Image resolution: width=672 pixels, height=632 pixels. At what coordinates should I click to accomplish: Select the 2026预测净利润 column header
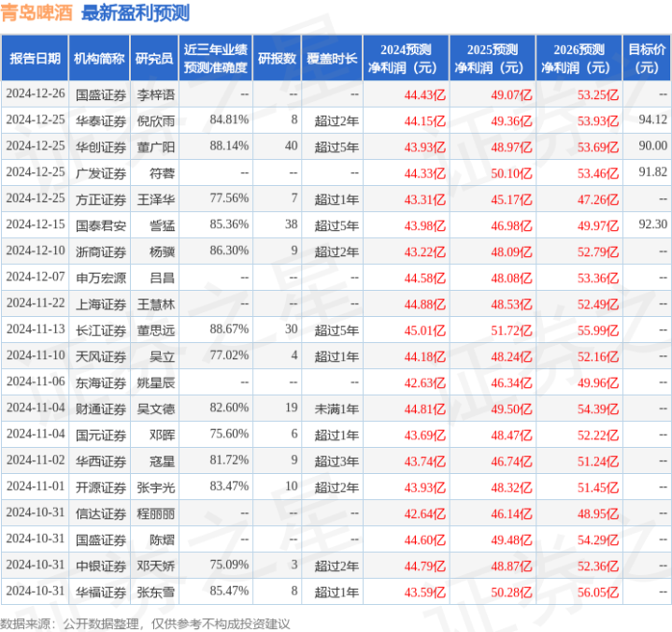[x=579, y=58]
